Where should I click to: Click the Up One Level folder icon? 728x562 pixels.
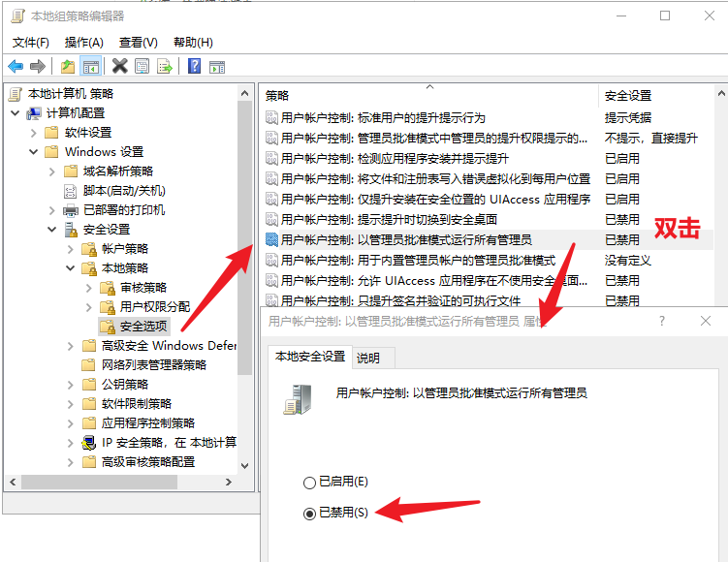click(x=67, y=66)
